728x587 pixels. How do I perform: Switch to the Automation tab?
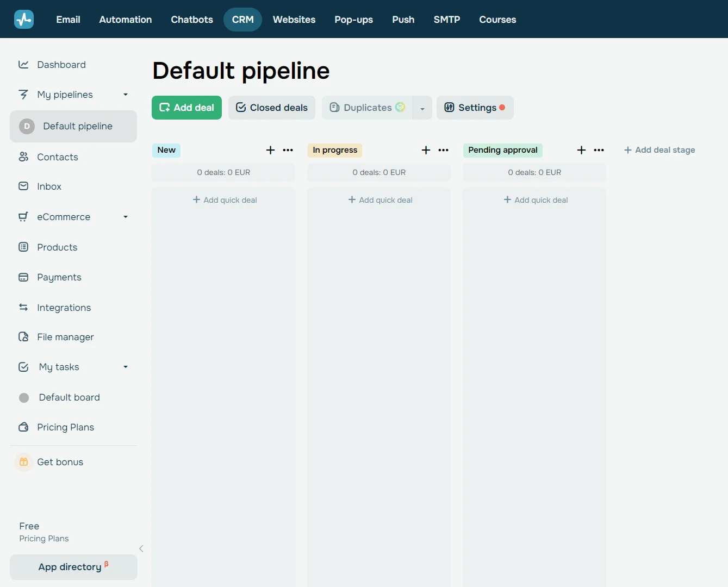[126, 20]
